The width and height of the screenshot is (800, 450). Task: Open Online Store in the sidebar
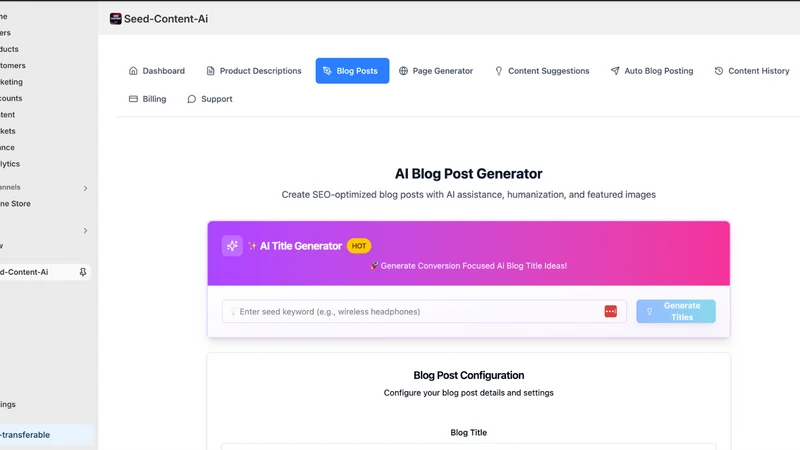tap(15, 204)
